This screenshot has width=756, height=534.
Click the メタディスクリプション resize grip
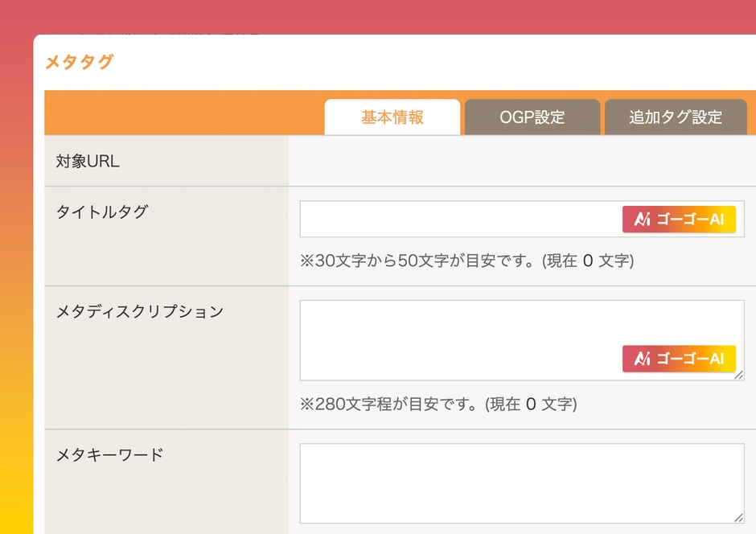[739, 373]
